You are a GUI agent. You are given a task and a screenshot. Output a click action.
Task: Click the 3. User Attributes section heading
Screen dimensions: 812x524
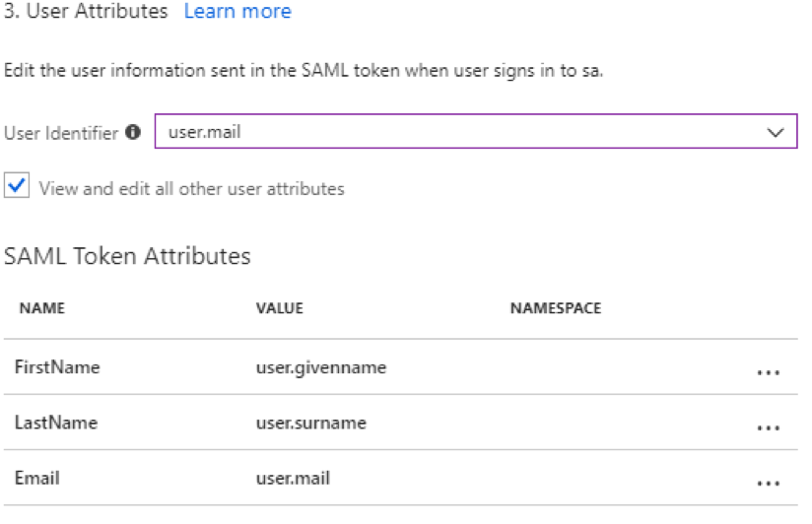click(86, 12)
